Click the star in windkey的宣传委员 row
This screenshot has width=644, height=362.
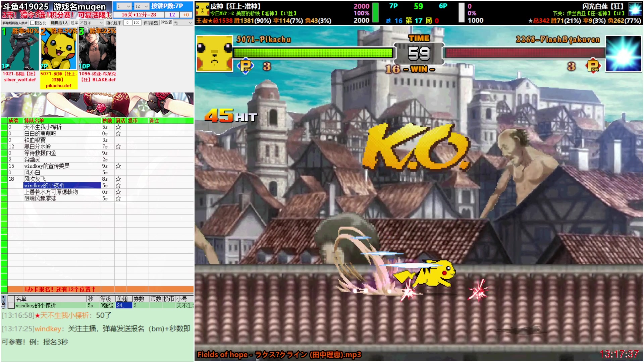(118, 166)
